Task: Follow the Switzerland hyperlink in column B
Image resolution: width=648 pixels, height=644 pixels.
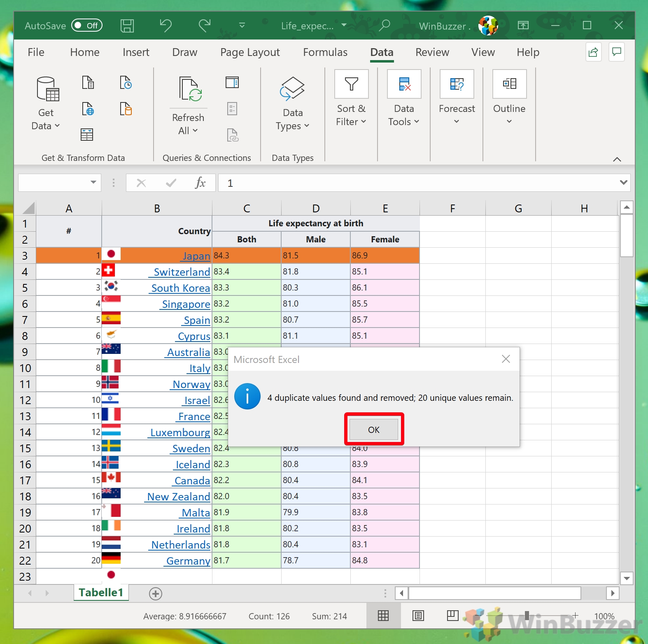Action: coord(182,272)
